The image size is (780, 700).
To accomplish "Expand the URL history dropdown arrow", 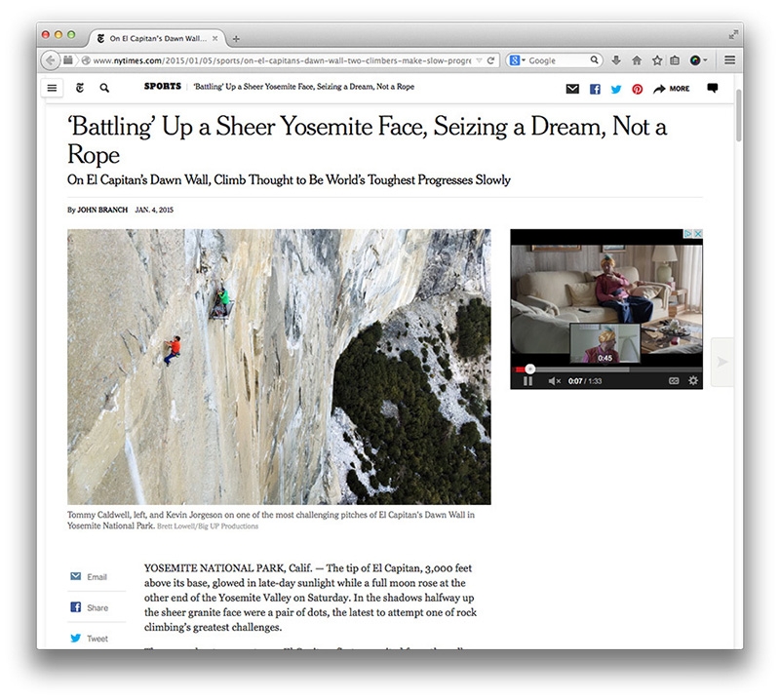I will coord(479,60).
